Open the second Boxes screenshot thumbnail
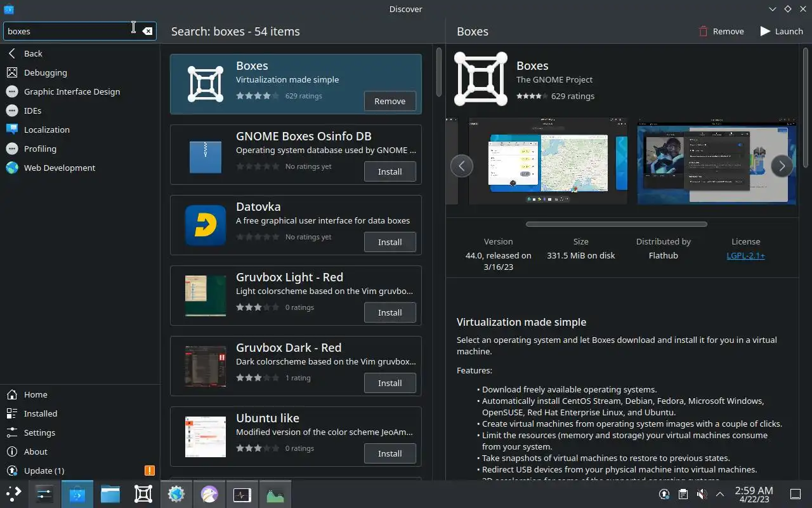This screenshot has width=812, height=508. 717,161
